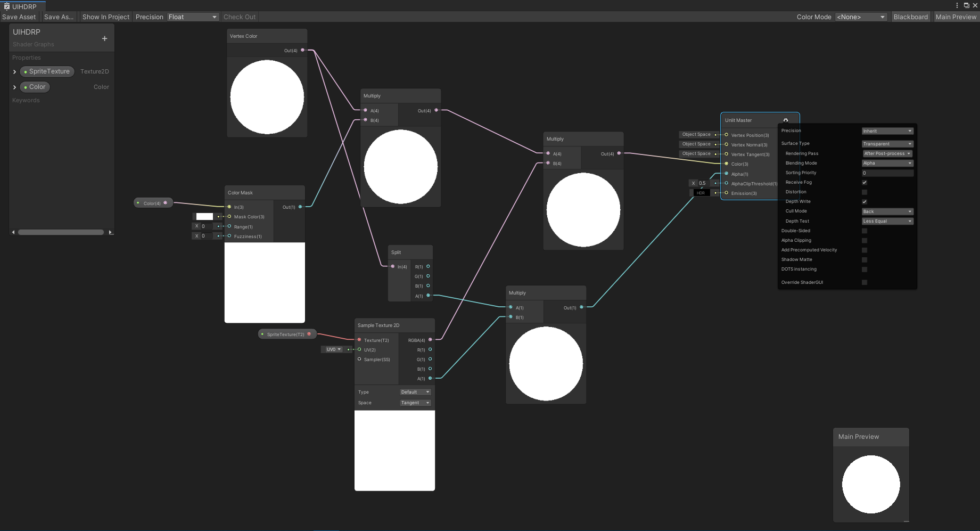Expand the Color property in the Blackboard

click(x=14, y=87)
